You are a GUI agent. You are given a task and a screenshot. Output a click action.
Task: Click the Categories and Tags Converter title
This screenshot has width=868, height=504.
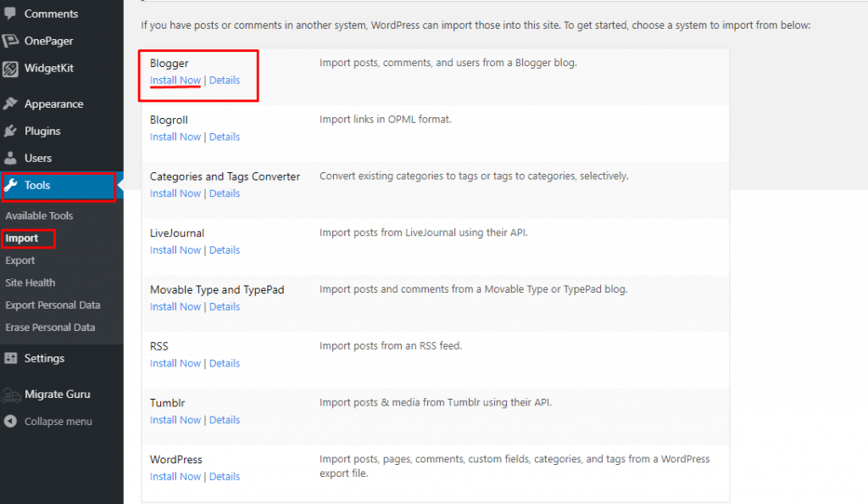click(225, 176)
